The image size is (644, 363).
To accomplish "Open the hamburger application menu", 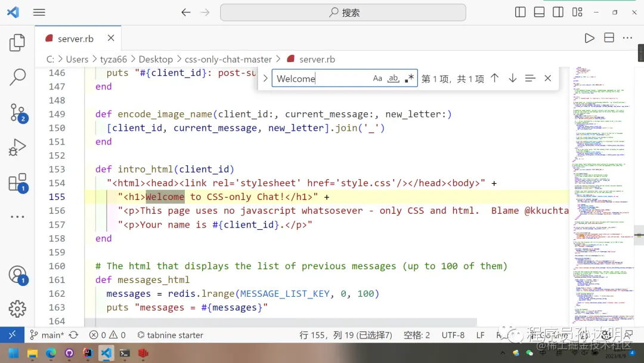I will coord(39,13).
